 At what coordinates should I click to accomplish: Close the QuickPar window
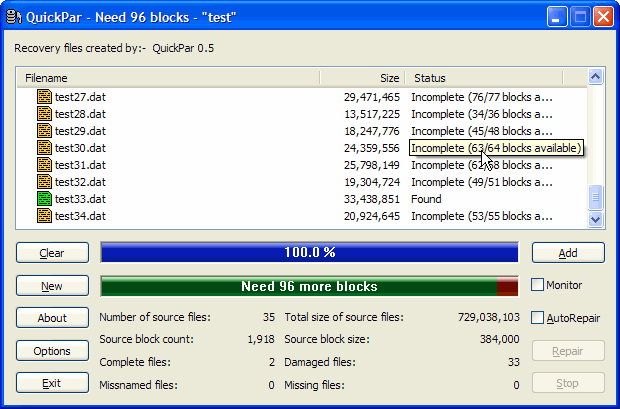point(603,17)
